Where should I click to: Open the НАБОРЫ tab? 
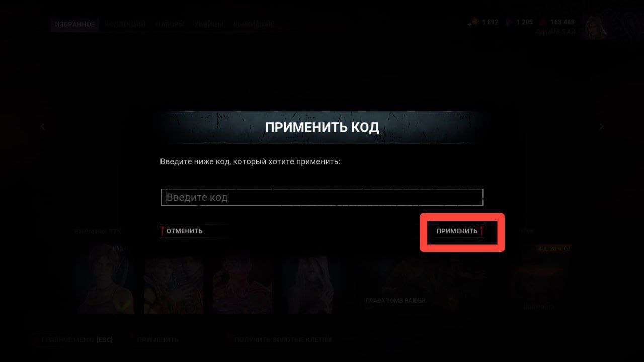click(x=170, y=24)
